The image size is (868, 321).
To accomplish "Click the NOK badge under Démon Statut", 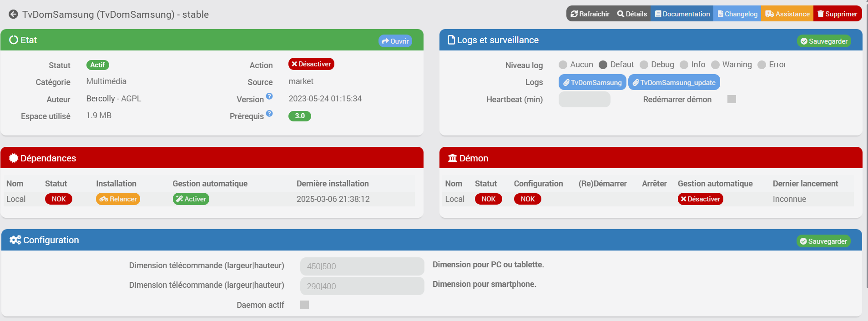I will coord(488,199).
